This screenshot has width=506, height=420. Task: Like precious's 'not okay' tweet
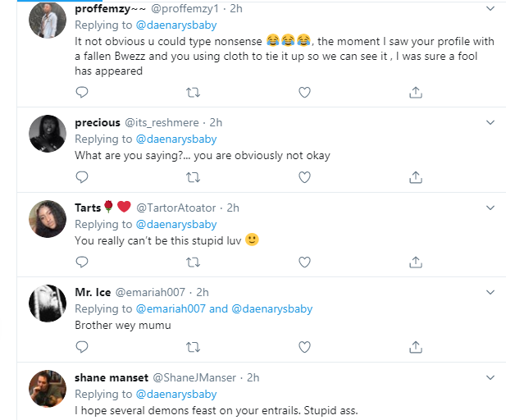point(304,176)
